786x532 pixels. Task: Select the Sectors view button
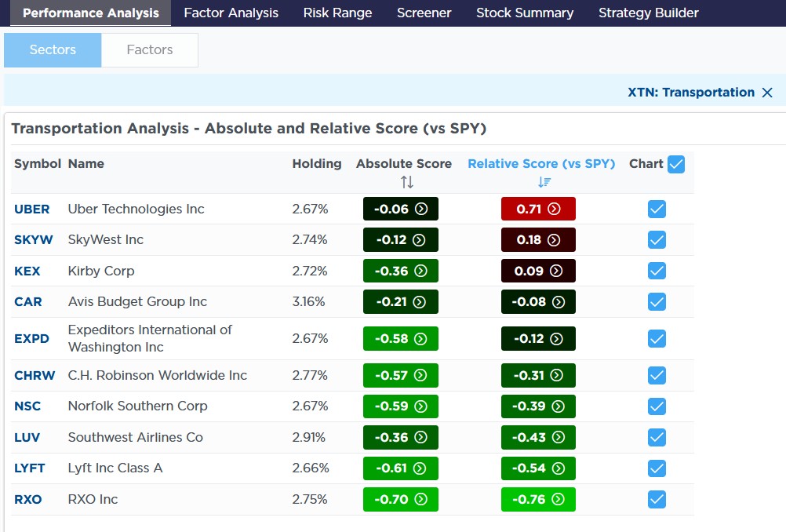[53, 50]
